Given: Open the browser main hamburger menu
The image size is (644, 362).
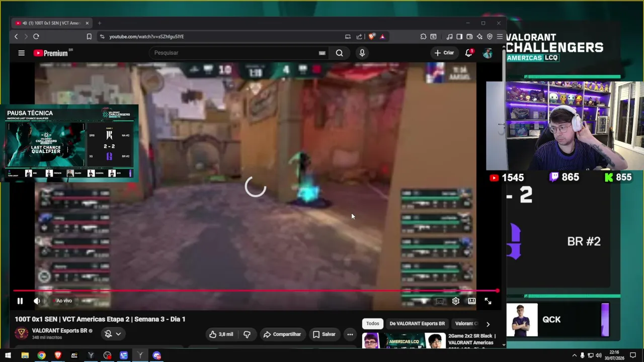Looking at the screenshot, I should click(x=500, y=37).
